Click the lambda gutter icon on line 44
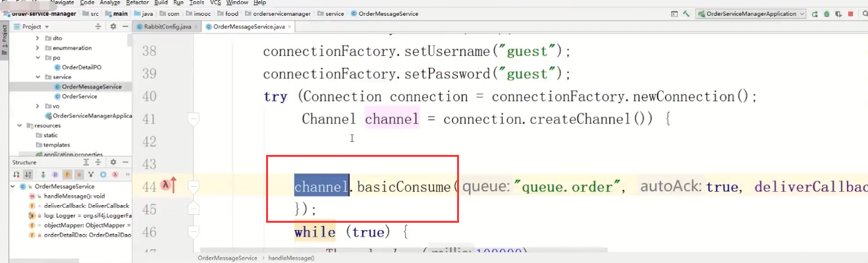 coord(166,187)
